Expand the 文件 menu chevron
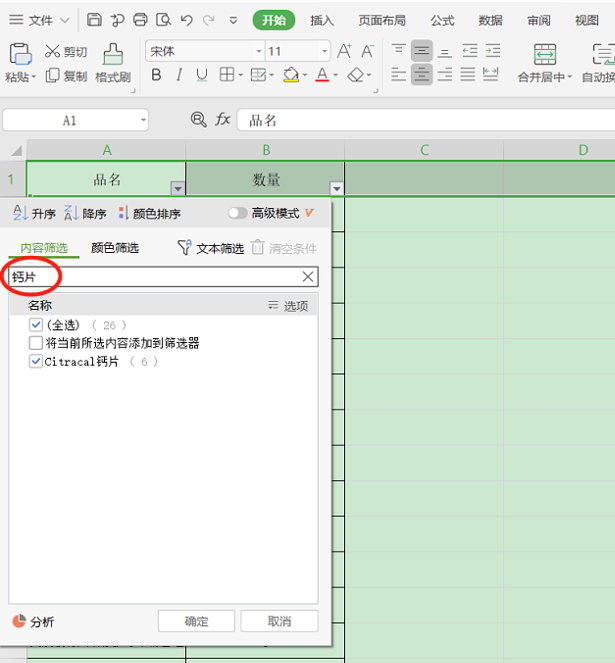The width and height of the screenshot is (615, 663). point(65,20)
